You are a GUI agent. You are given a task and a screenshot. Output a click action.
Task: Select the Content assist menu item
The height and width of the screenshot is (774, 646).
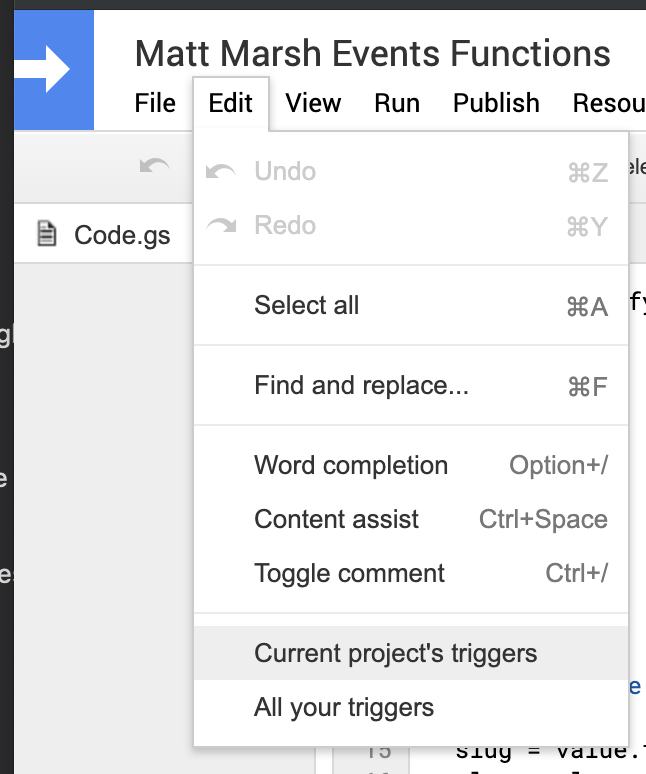(x=337, y=520)
